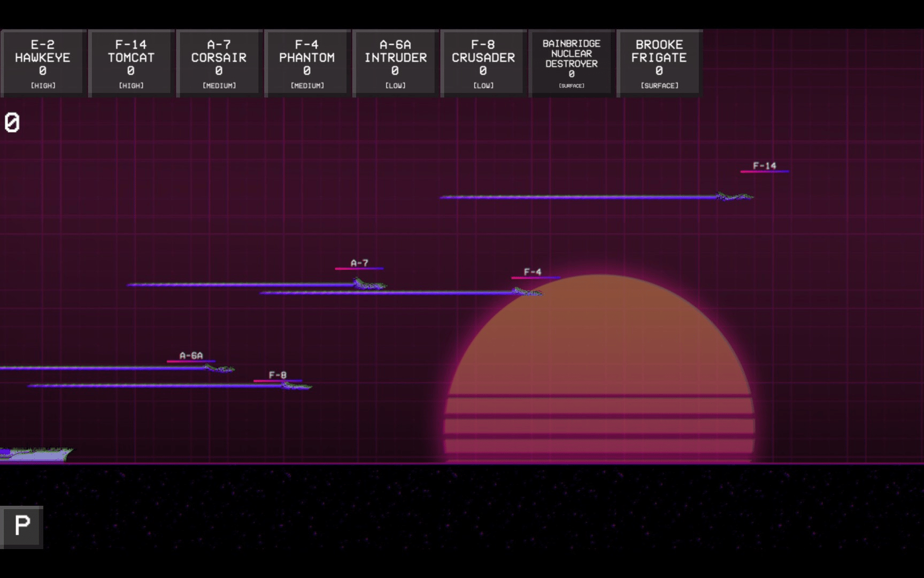Choose the F-14 Tomcat button
Image resolution: width=924 pixels, height=578 pixels.
click(x=131, y=63)
